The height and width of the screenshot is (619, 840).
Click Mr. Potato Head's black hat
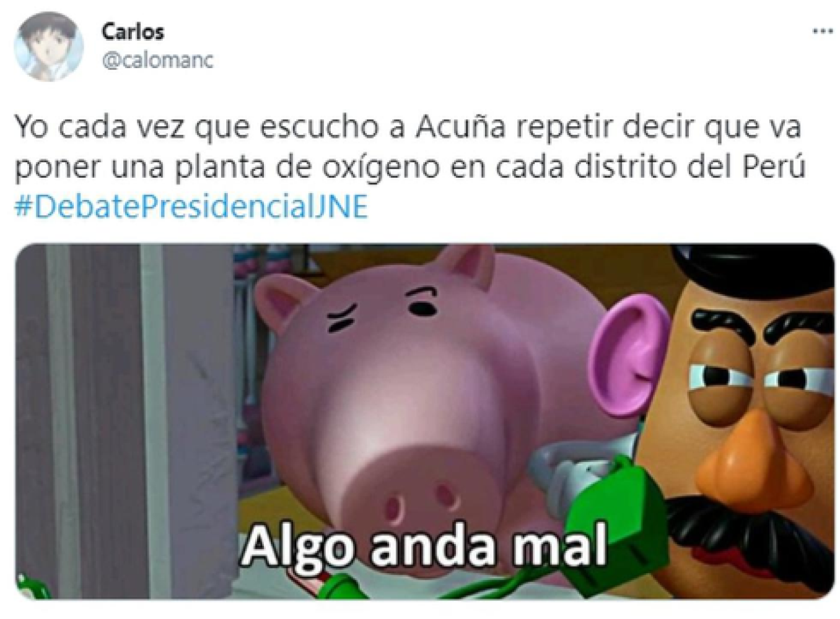753,272
